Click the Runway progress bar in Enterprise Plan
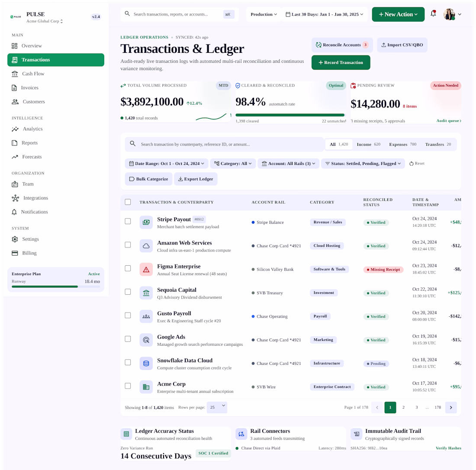 tap(55, 287)
